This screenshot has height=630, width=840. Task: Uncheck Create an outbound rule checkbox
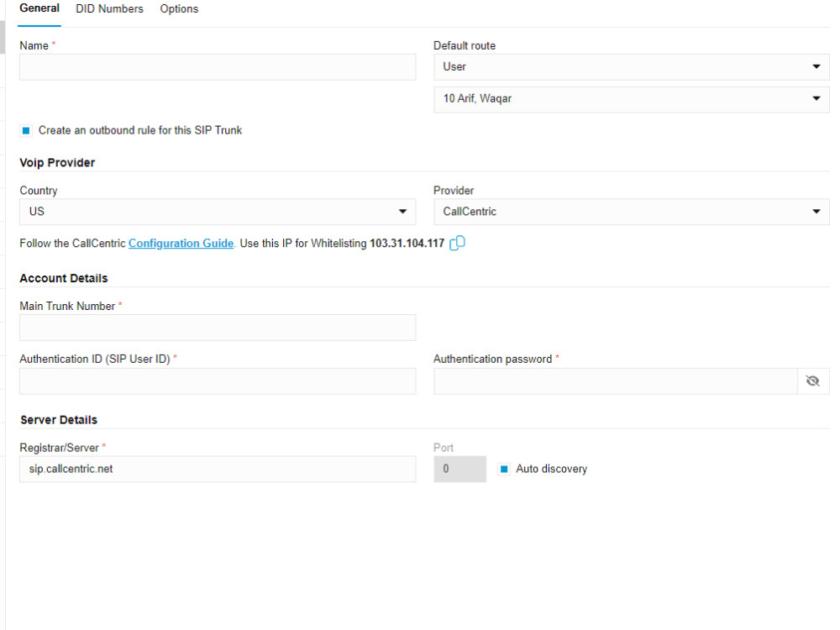pos(26,130)
